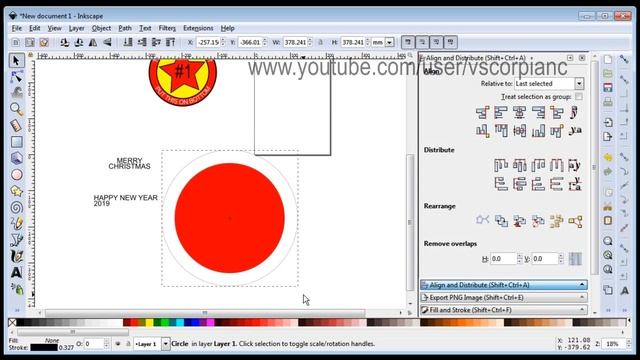Toggle width/height lock ratio icon
Screen dimensions: 640x360
pos(320,42)
